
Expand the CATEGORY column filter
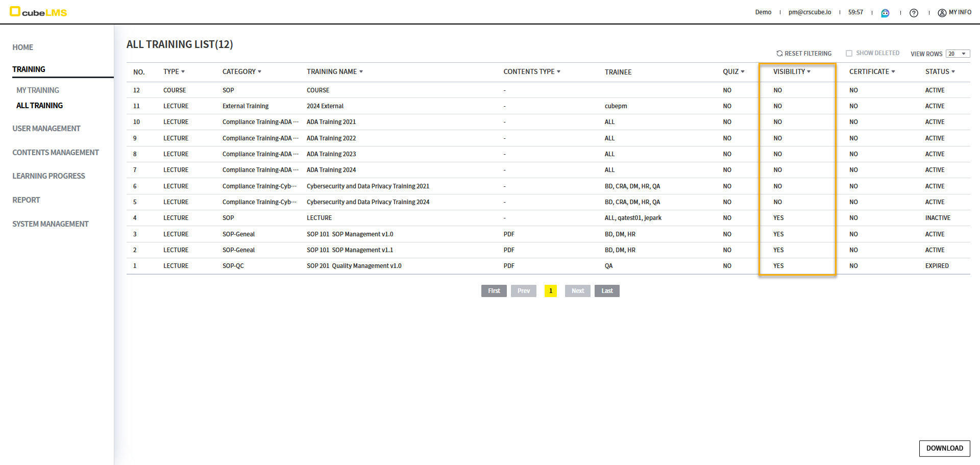click(259, 72)
